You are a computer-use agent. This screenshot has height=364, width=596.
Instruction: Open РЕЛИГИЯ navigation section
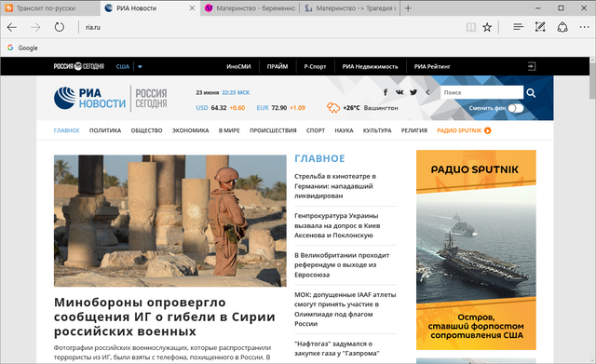tap(414, 130)
